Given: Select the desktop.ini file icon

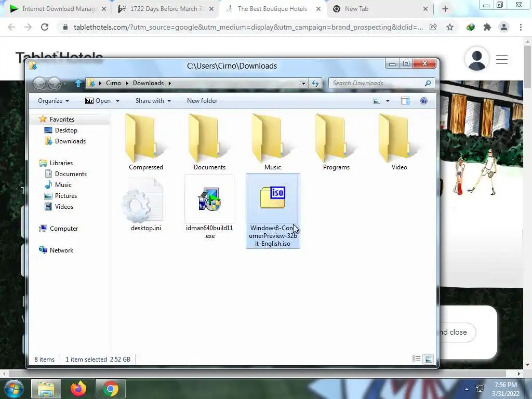Looking at the screenshot, I should [x=143, y=200].
